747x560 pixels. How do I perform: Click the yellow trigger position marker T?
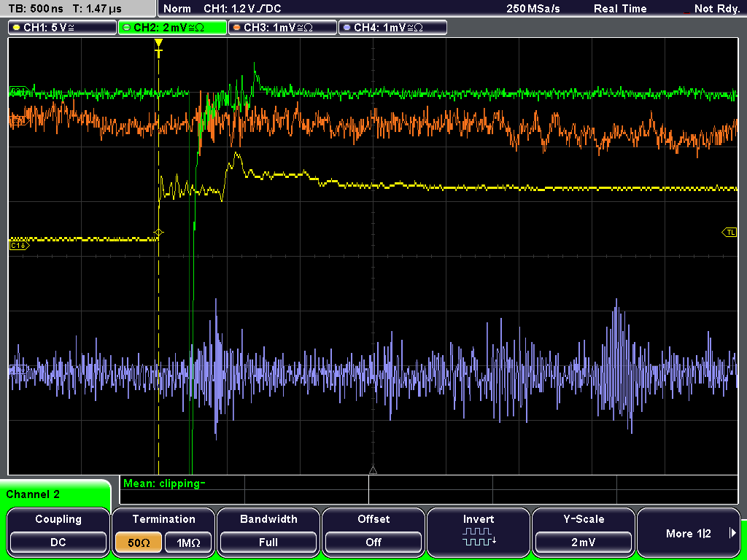[x=158, y=48]
